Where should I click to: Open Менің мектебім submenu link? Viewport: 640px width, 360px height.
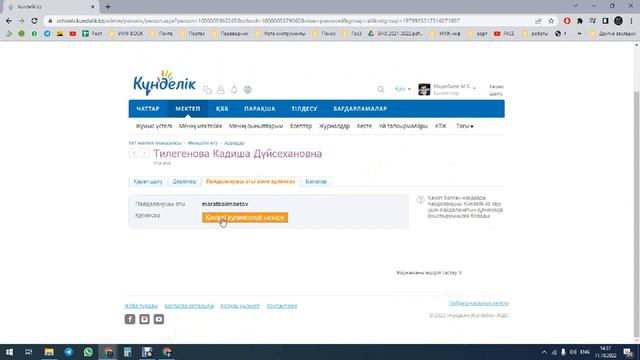click(x=200, y=126)
